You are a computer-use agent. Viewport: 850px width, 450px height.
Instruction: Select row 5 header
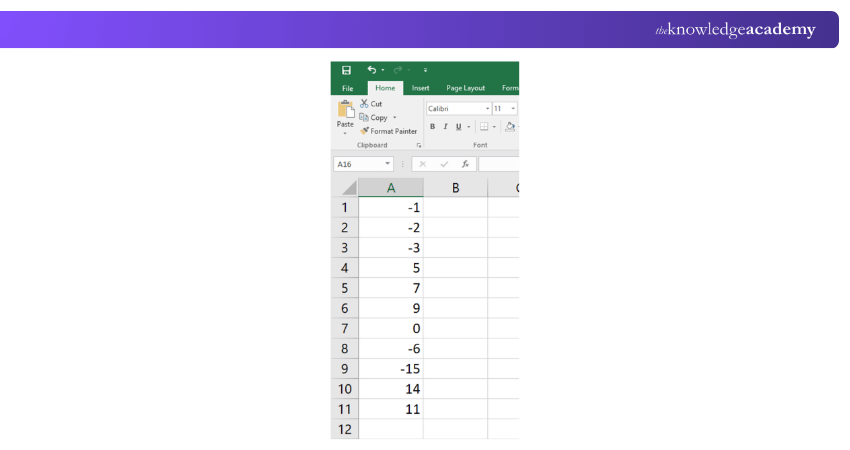[345, 288]
